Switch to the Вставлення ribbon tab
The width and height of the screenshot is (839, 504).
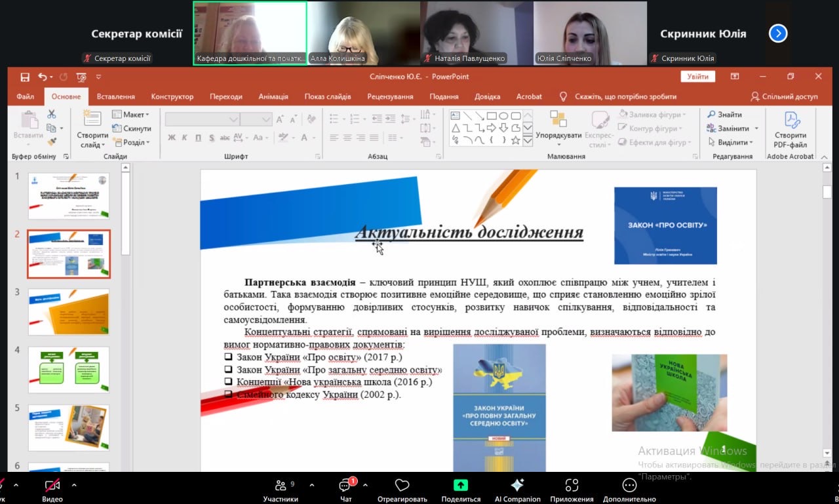tap(115, 96)
